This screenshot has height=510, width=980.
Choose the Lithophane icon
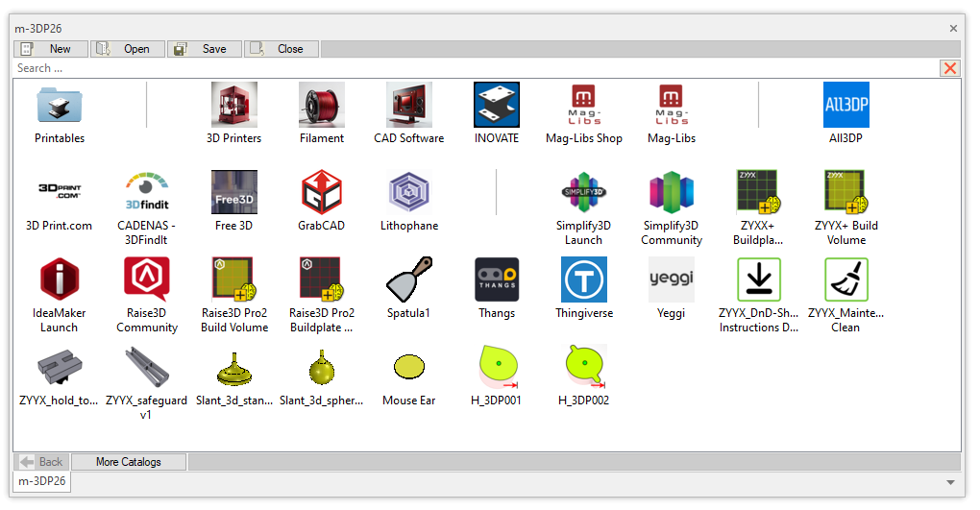[408, 193]
